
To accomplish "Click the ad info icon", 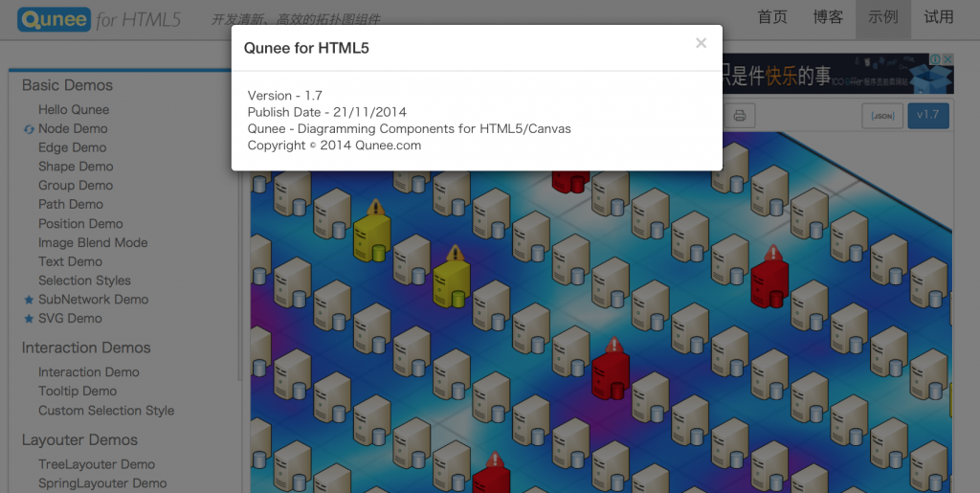I will tap(935, 59).
